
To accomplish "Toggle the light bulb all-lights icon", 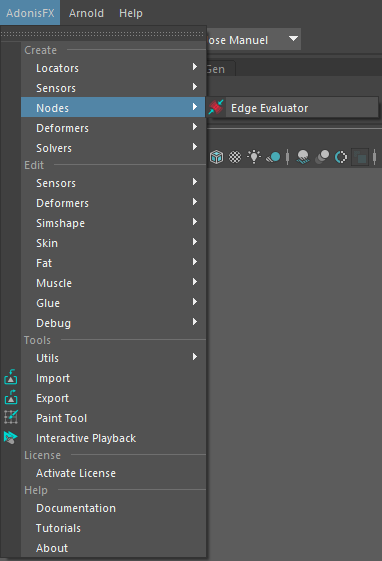I will coord(254,157).
